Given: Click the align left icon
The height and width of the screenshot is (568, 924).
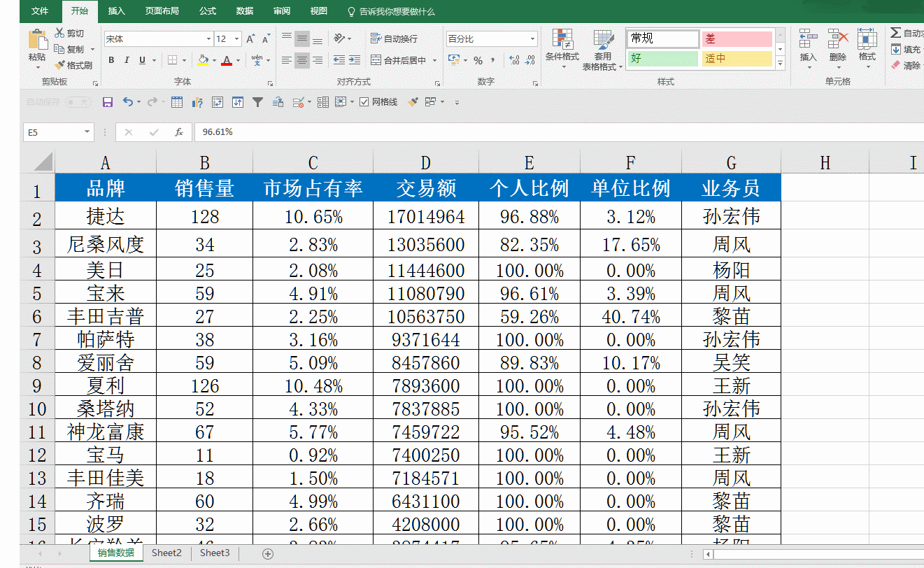Looking at the screenshot, I should [286, 61].
